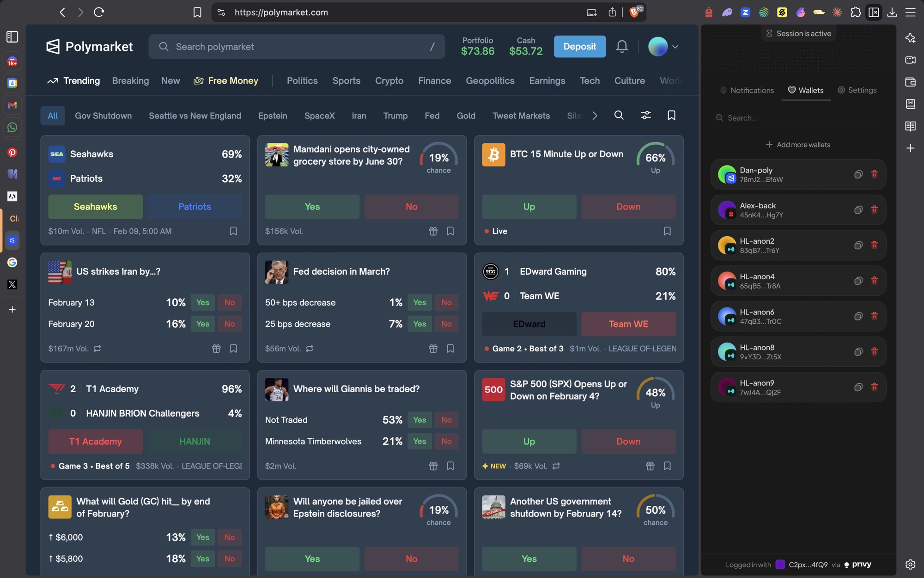Click Yes for February 20 Iran strike
924x578 pixels.
click(202, 324)
